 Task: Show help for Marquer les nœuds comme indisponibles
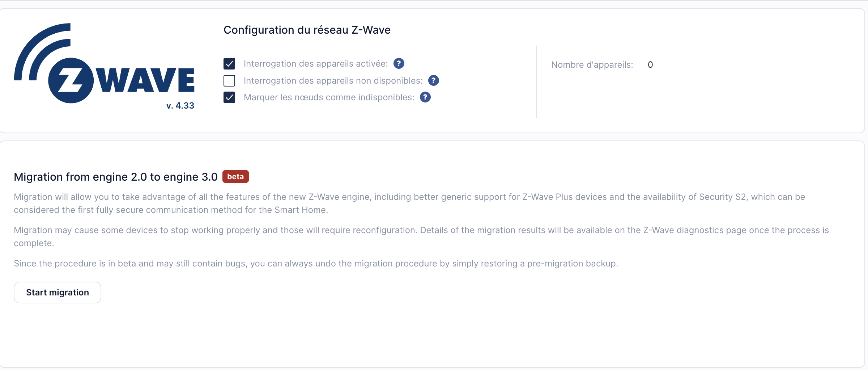click(425, 97)
